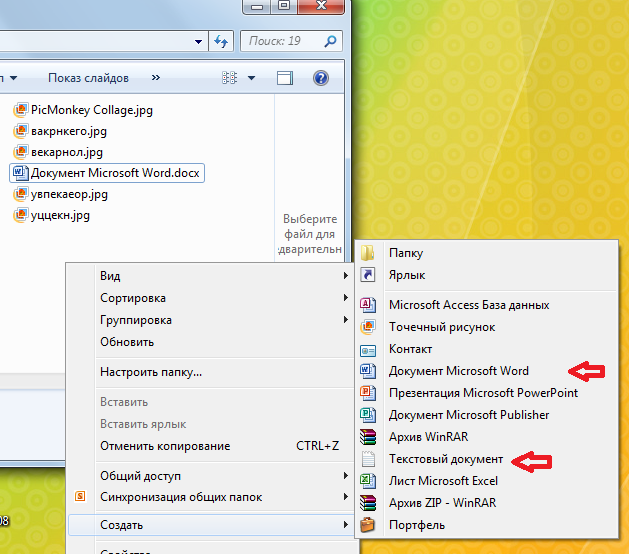Click the image icon of уццекн.jpg

pos(21,215)
